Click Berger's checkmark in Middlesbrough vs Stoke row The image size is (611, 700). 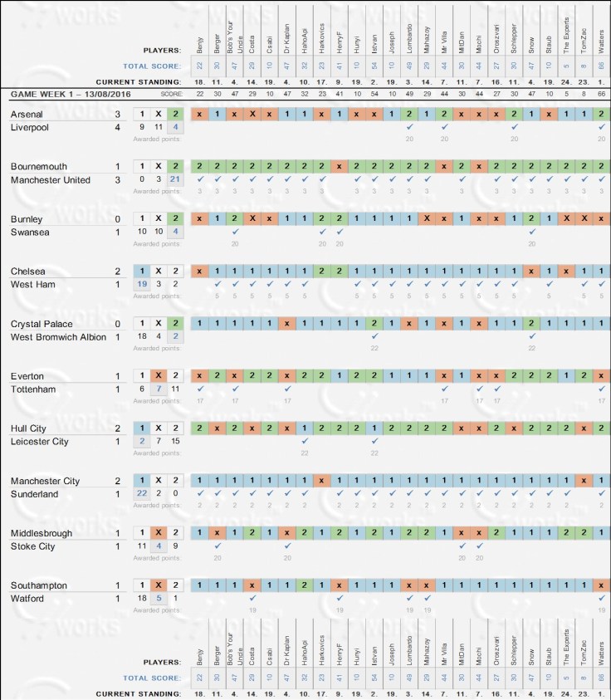[x=218, y=546]
